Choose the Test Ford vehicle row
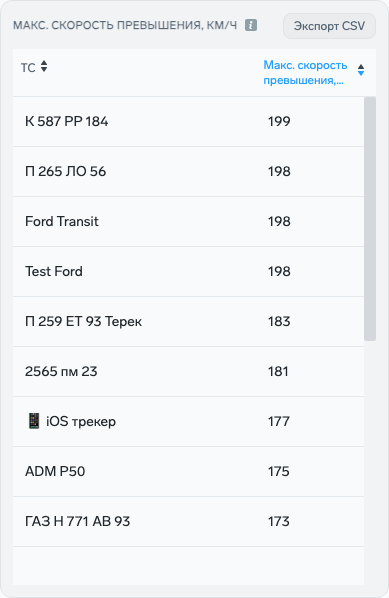The width and height of the screenshot is (389, 598). pyautogui.click(x=188, y=271)
